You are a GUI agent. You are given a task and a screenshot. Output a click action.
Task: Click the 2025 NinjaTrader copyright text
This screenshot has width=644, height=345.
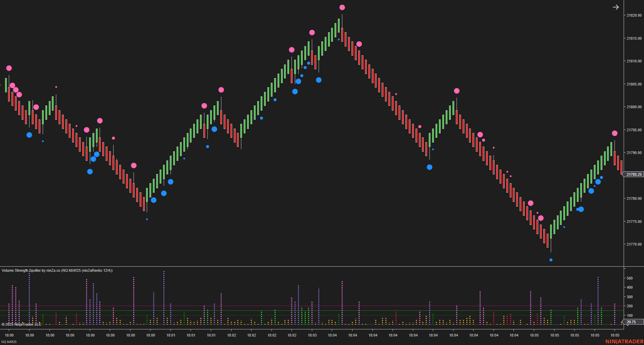tap(20, 325)
